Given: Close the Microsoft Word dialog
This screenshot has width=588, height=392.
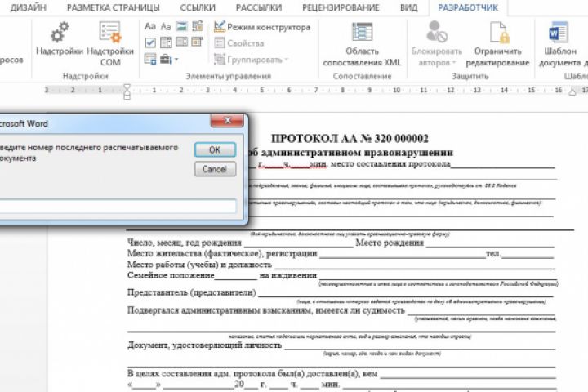Looking at the screenshot, I should (x=227, y=120).
